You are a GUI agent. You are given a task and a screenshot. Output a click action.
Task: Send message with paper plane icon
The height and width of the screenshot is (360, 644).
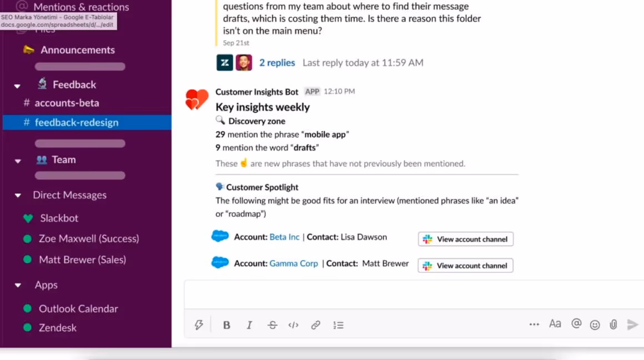click(x=632, y=324)
